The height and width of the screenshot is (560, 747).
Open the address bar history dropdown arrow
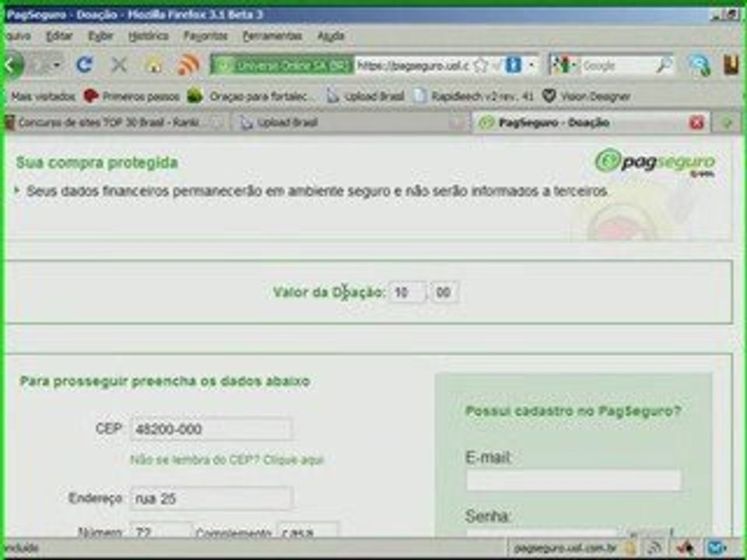click(531, 65)
